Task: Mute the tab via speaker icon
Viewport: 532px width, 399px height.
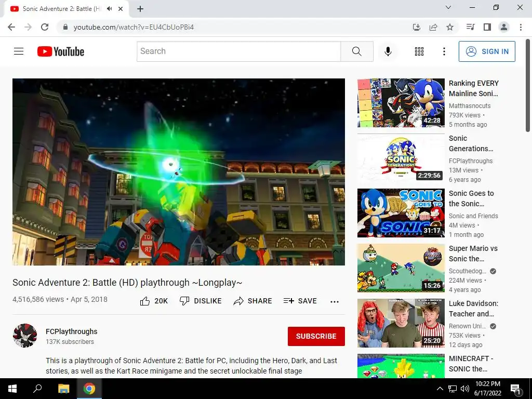Action: (x=109, y=9)
